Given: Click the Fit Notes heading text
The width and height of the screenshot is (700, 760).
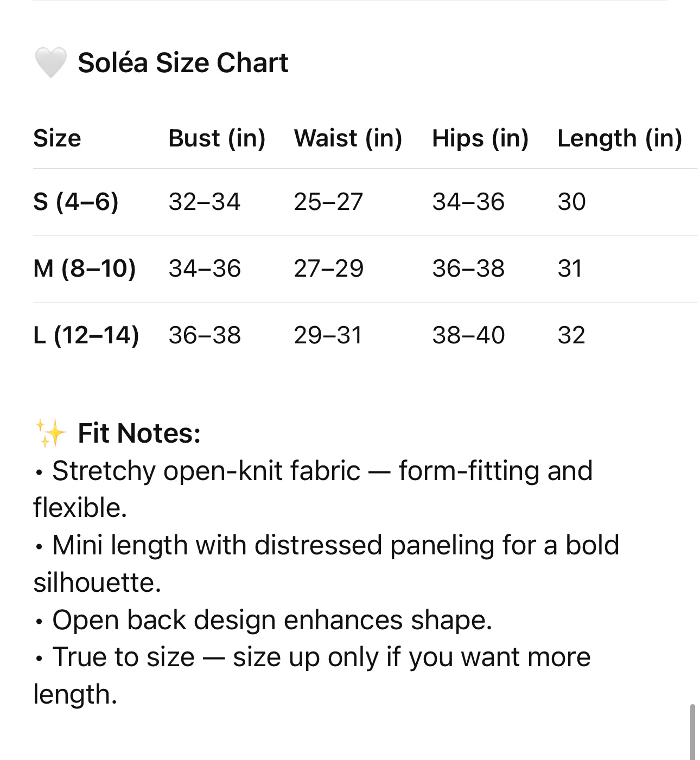Looking at the screenshot, I should [x=139, y=433].
